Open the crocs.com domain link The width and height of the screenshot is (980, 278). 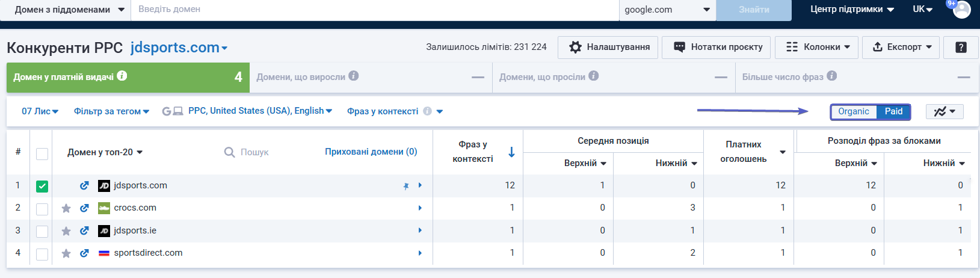(x=135, y=208)
